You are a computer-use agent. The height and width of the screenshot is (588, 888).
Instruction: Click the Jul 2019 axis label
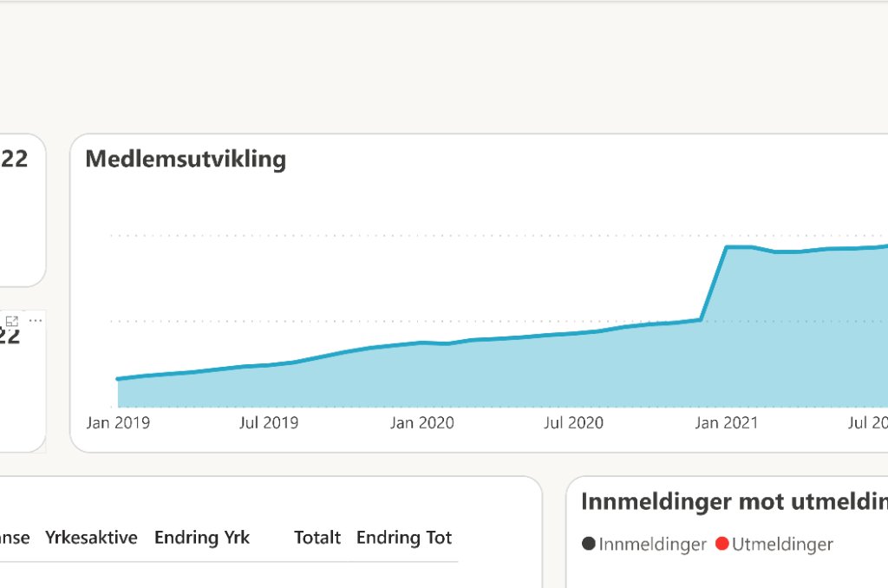pyautogui.click(x=269, y=423)
